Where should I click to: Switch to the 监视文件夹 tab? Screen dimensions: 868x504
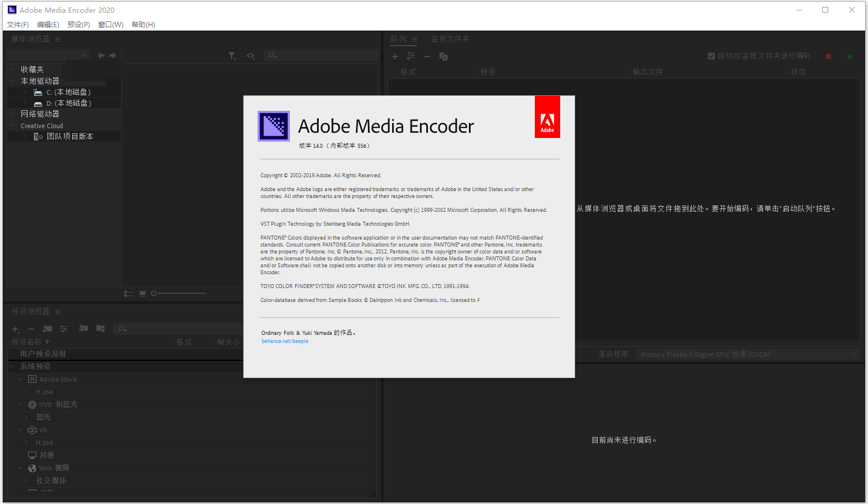pyautogui.click(x=449, y=39)
